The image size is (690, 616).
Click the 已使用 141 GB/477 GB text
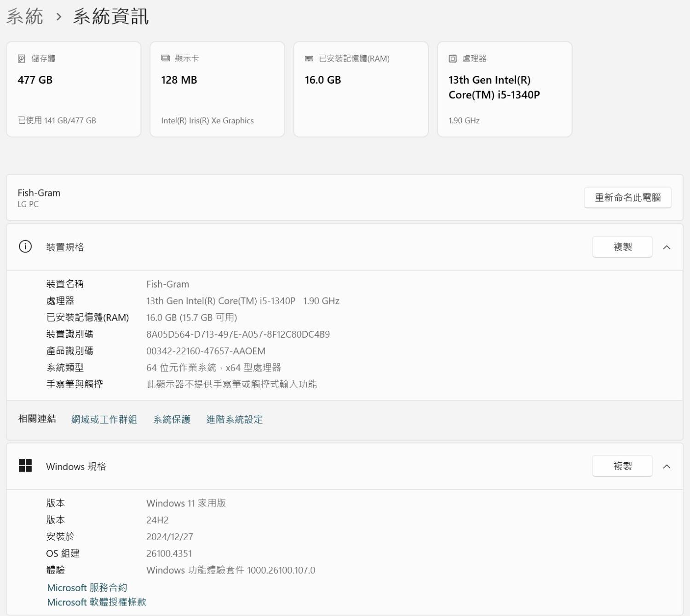[57, 121]
